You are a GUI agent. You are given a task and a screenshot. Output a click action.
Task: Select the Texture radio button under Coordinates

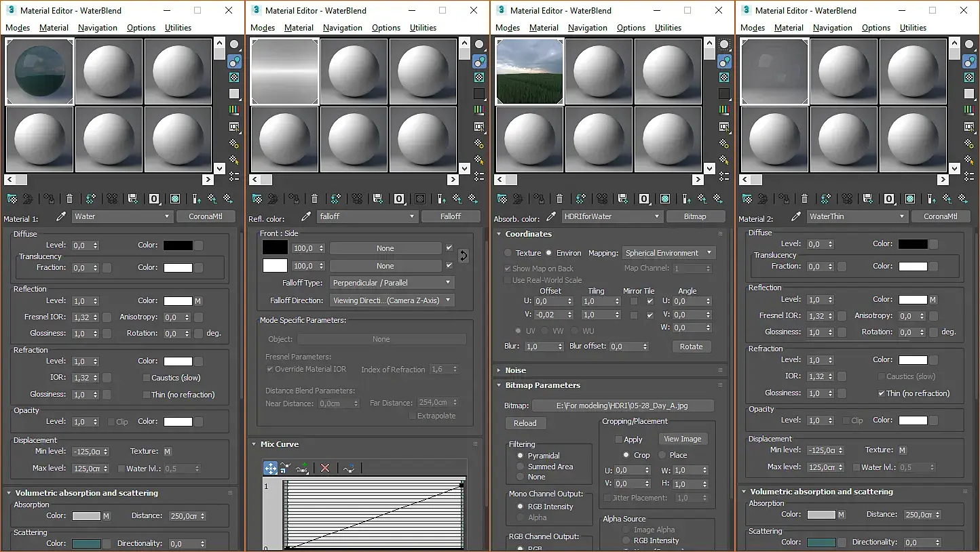[x=508, y=253]
